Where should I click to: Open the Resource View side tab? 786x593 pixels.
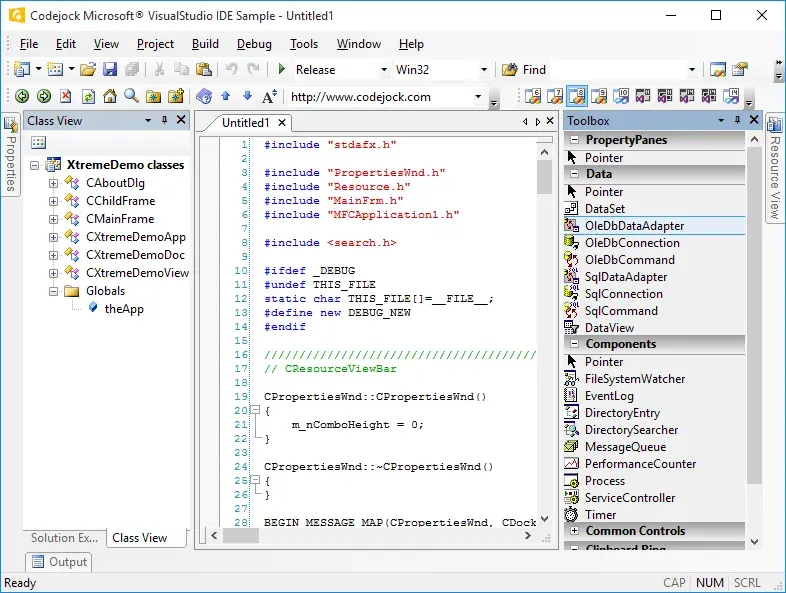tap(775, 167)
